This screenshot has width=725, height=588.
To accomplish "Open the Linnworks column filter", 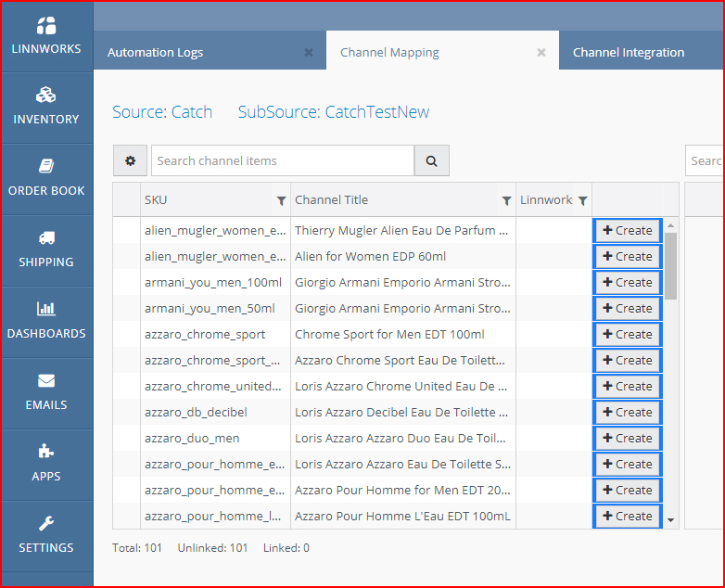I will click(x=582, y=200).
